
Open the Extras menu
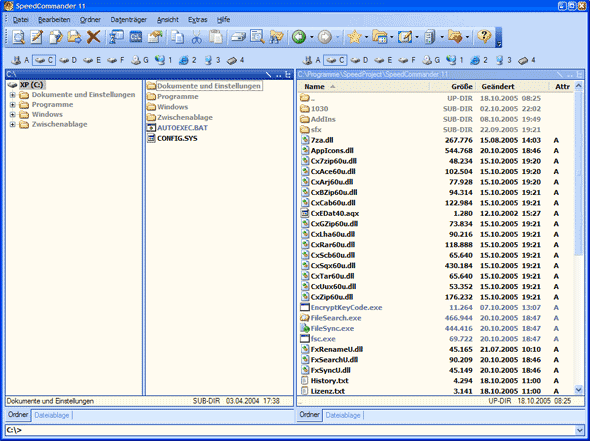(x=198, y=20)
